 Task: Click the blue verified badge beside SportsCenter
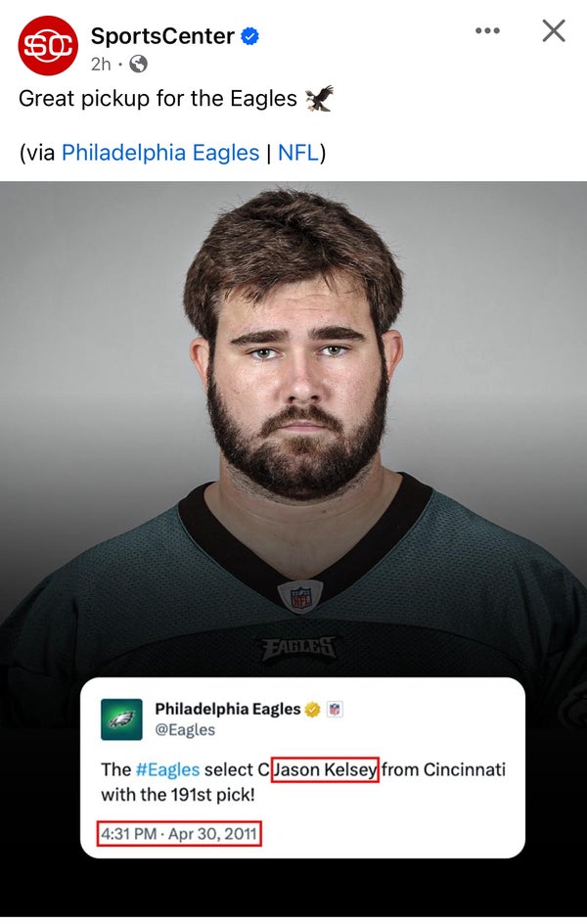pos(250,36)
